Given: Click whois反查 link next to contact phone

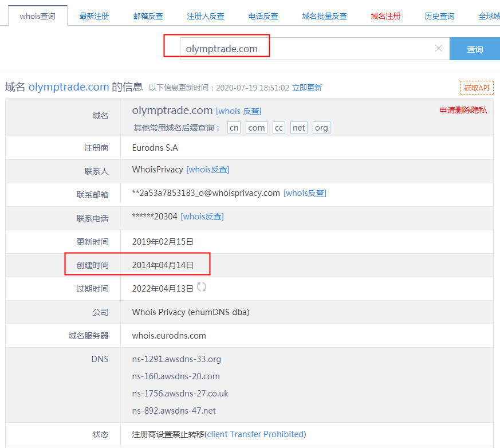Looking at the screenshot, I should (202, 217).
